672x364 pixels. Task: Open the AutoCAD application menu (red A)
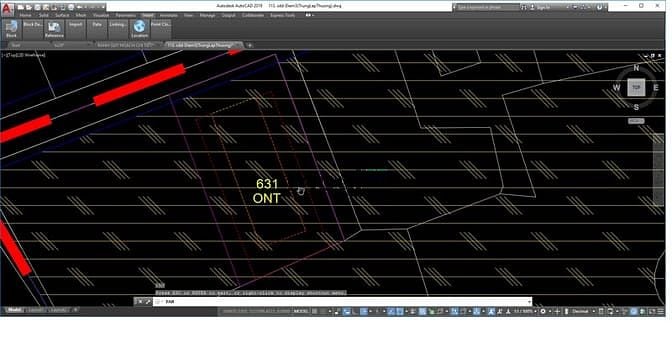pos(8,9)
